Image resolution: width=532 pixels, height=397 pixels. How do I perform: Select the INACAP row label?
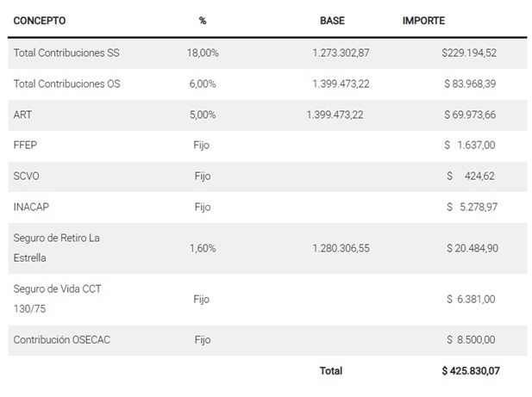click(32, 207)
